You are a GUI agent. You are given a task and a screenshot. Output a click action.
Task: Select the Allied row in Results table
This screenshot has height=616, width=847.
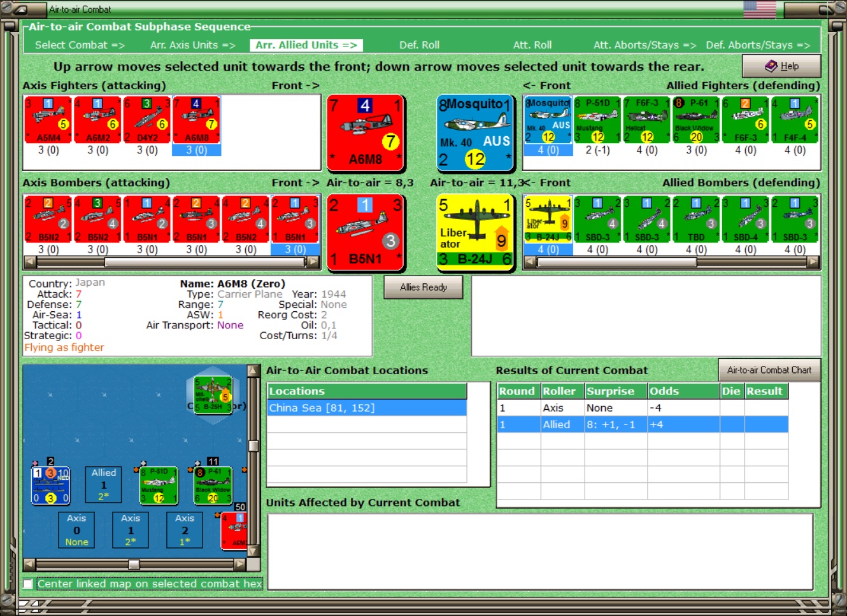pos(643,424)
